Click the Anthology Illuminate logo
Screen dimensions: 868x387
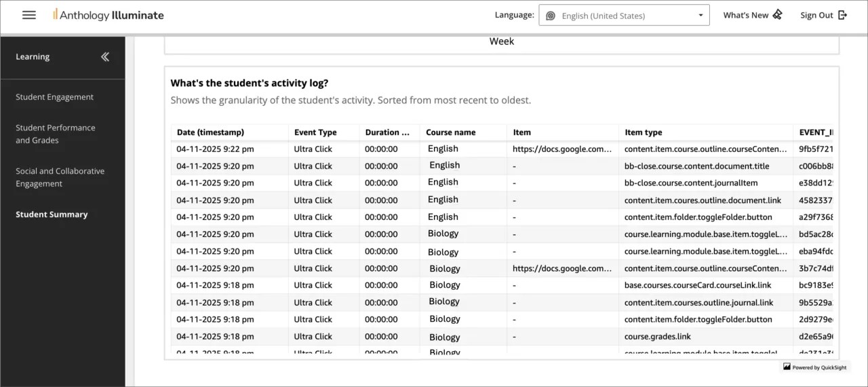coord(108,15)
